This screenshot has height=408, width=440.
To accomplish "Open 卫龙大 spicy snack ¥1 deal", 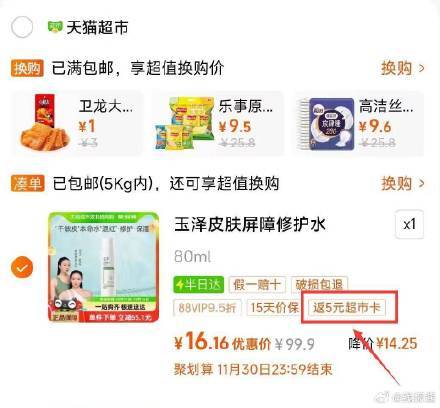I will point(78,123).
